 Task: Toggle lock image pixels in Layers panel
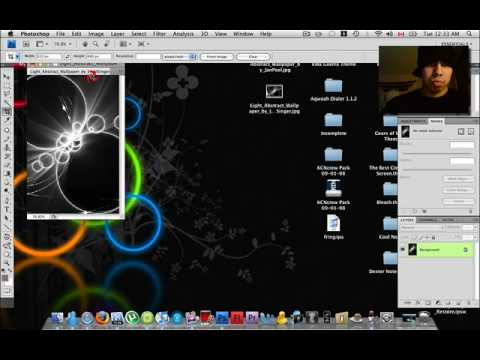[421, 237]
